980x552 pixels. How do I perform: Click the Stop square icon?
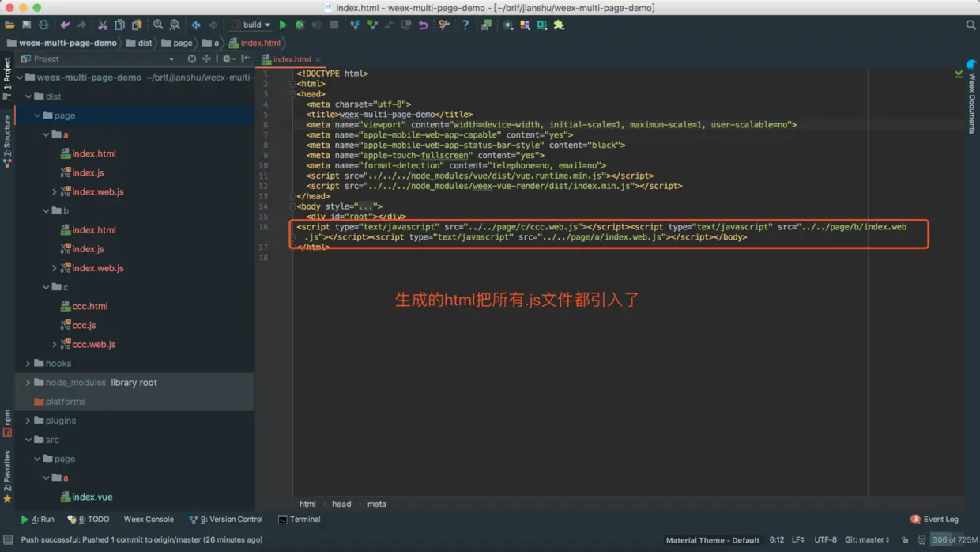334,25
